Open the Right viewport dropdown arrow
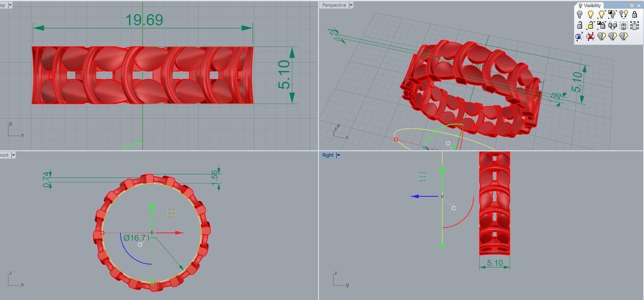Image resolution: width=644 pixels, height=300 pixels. [x=338, y=155]
